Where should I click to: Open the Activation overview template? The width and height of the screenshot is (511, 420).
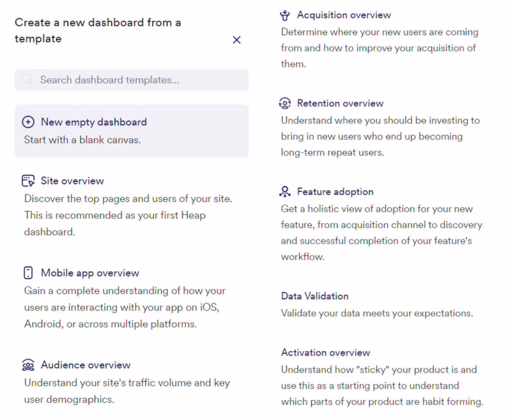click(x=325, y=353)
